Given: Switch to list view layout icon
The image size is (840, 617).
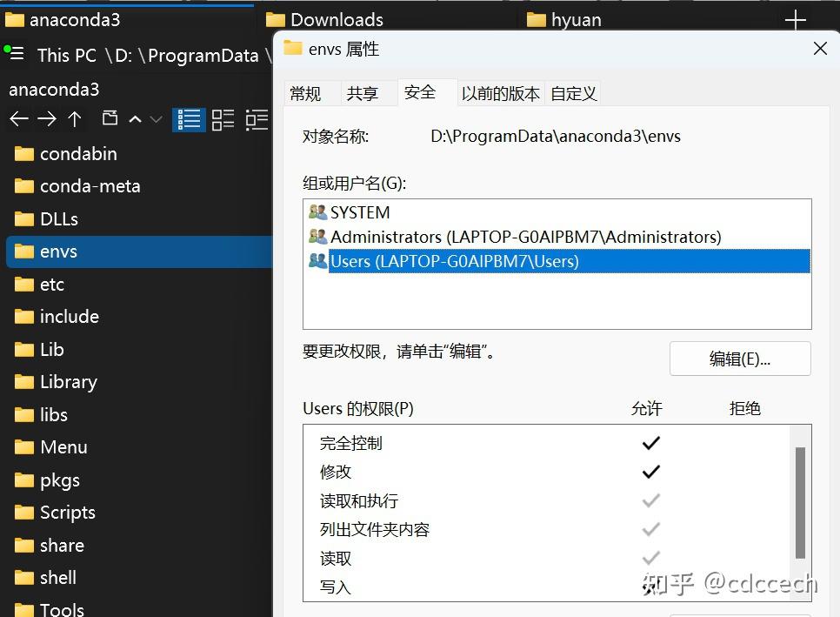Looking at the screenshot, I should click(x=189, y=119).
